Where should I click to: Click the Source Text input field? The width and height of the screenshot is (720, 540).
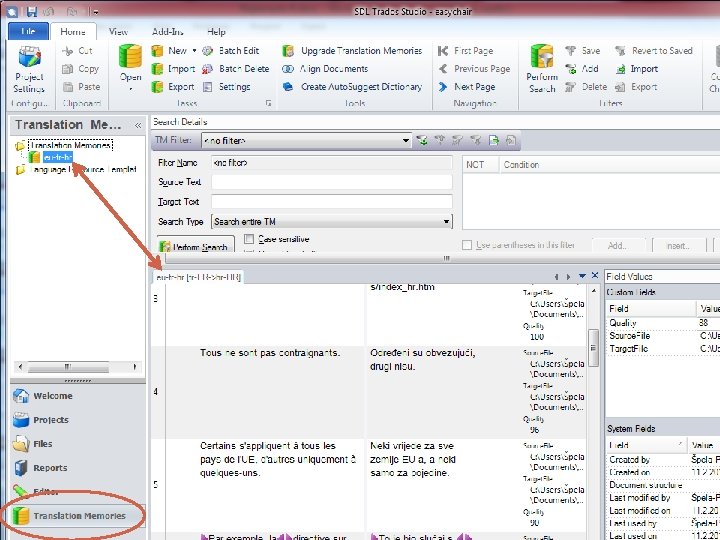point(332,182)
